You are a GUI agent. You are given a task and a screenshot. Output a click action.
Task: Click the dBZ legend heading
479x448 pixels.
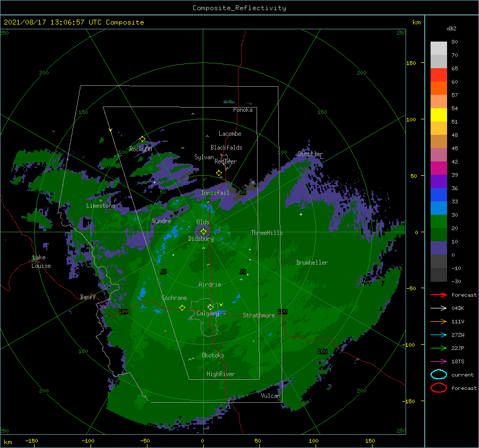[451, 28]
